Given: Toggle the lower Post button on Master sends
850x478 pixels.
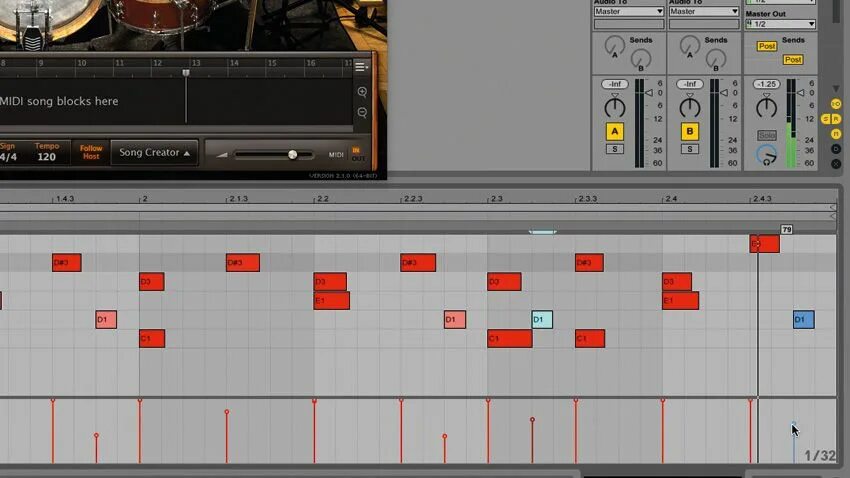Looking at the screenshot, I should [x=793, y=60].
